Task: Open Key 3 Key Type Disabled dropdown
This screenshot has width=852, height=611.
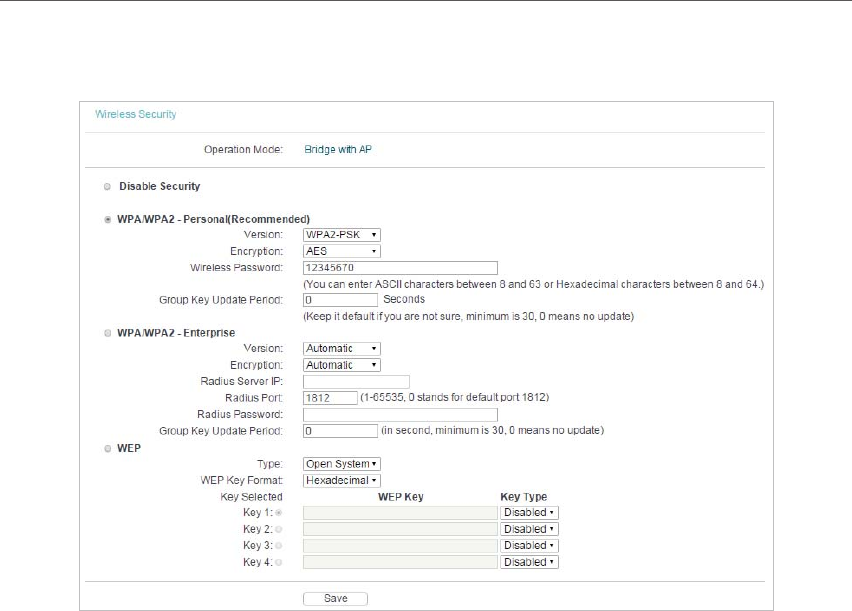Action: (x=529, y=546)
